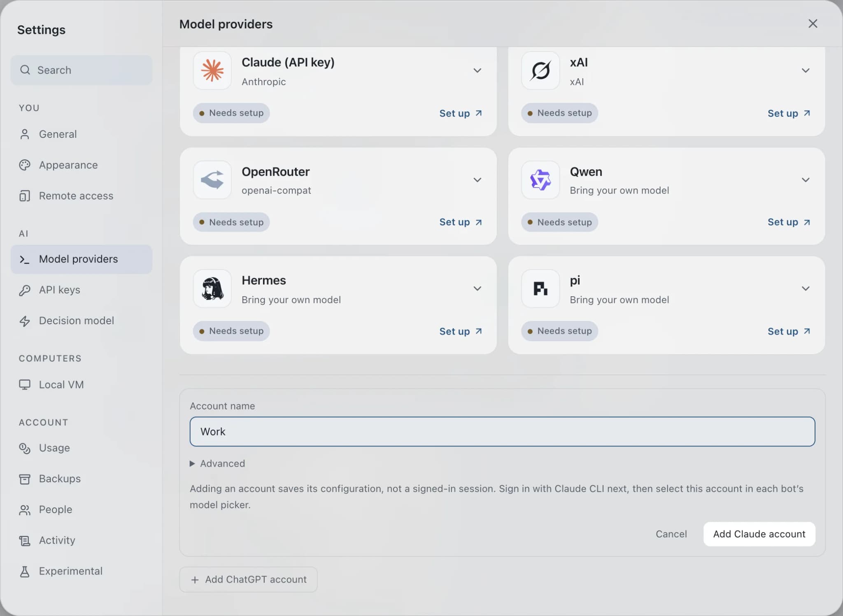Click the settings Search box
The image size is (843, 616).
coord(82,70)
